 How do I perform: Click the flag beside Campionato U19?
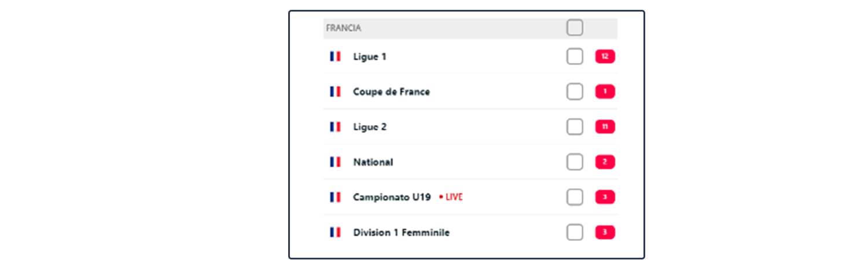(335, 197)
